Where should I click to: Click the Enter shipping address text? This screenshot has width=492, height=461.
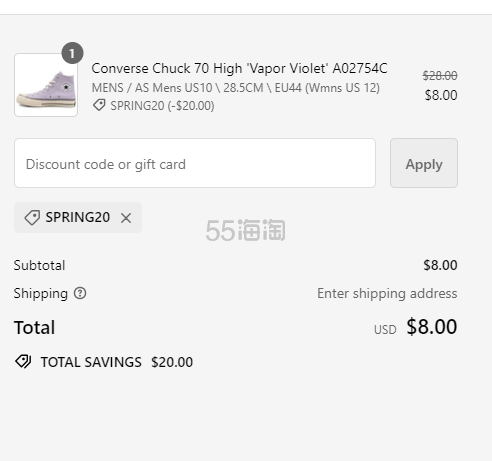[387, 293]
